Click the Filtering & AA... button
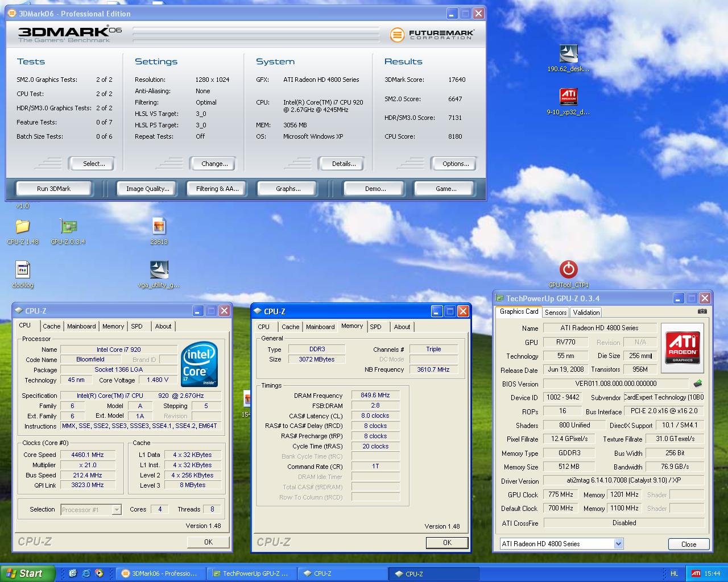 pos(217,189)
